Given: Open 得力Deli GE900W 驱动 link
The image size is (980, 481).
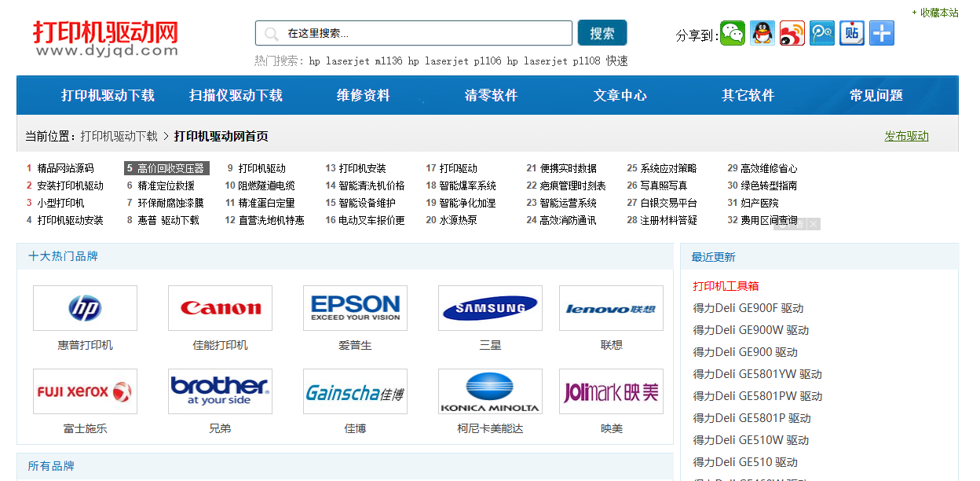Looking at the screenshot, I should 751,330.
